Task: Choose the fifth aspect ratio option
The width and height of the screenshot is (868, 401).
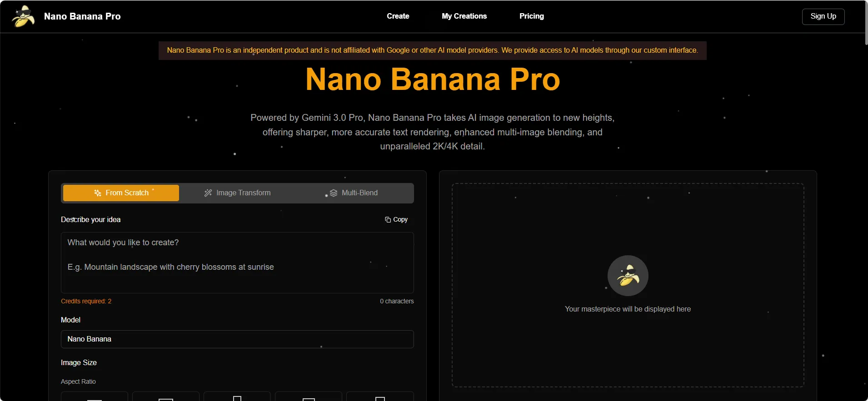Action: 380,396
